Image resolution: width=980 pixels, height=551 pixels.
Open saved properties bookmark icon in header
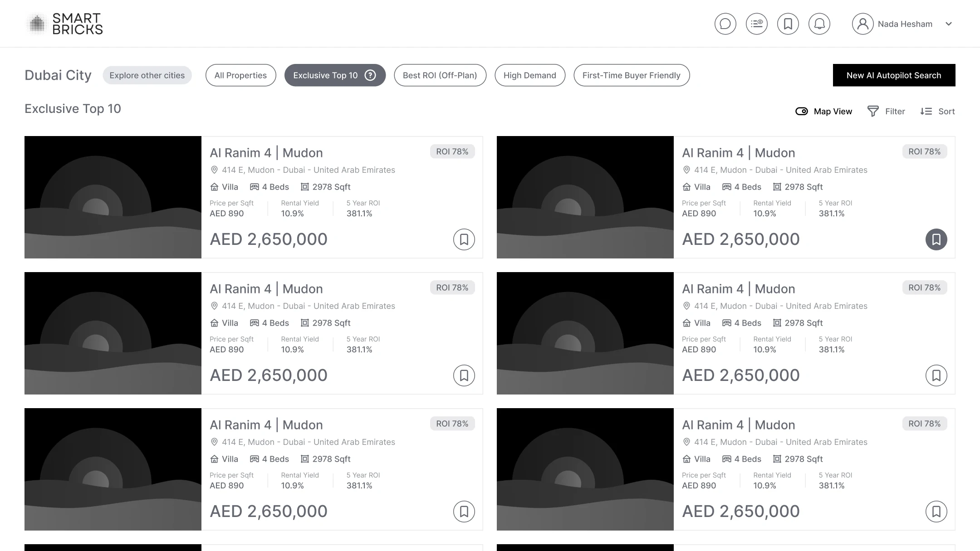coord(788,24)
